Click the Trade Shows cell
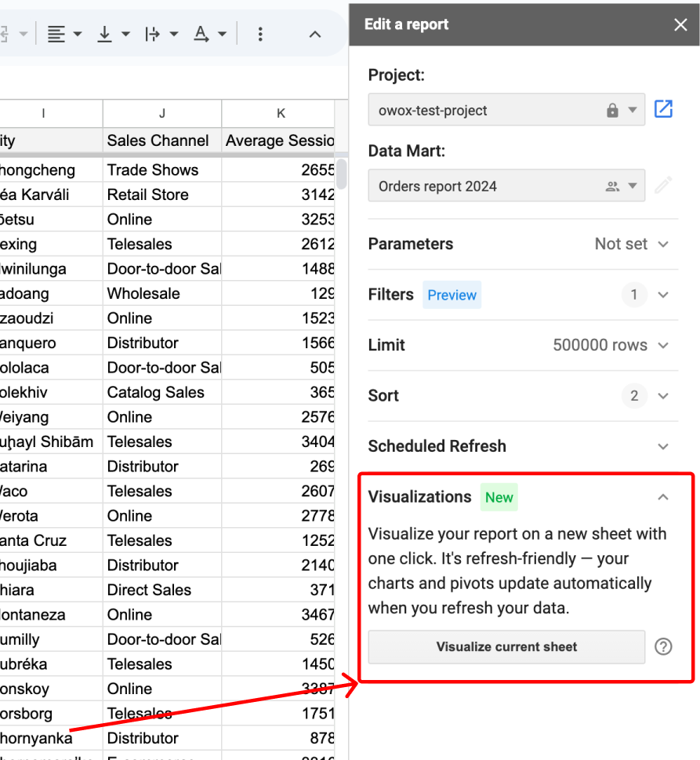700x760 pixels. pyautogui.click(x=162, y=170)
